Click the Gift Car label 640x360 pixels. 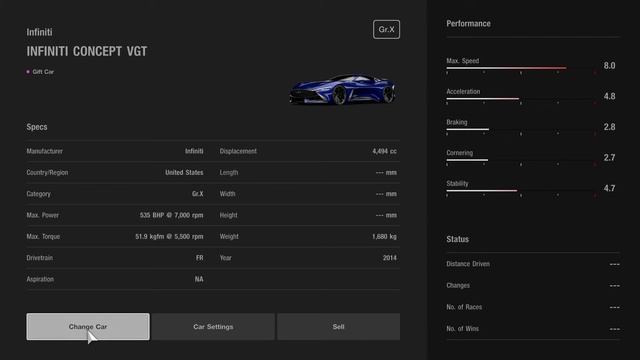click(x=43, y=72)
